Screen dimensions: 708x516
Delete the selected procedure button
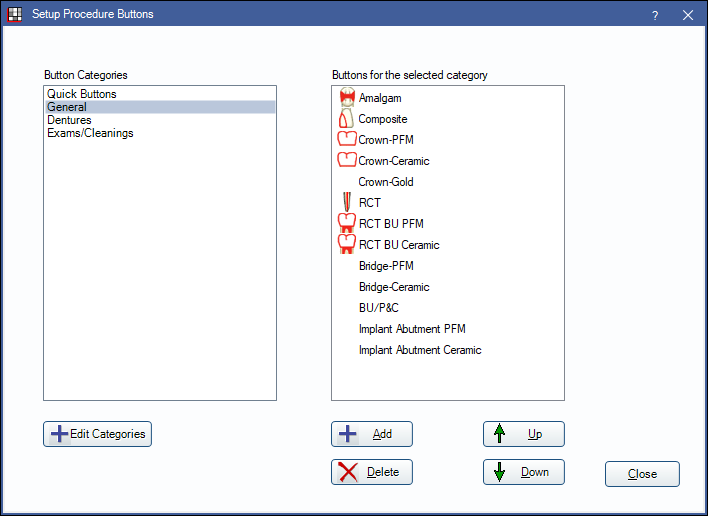click(x=372, y=472)
